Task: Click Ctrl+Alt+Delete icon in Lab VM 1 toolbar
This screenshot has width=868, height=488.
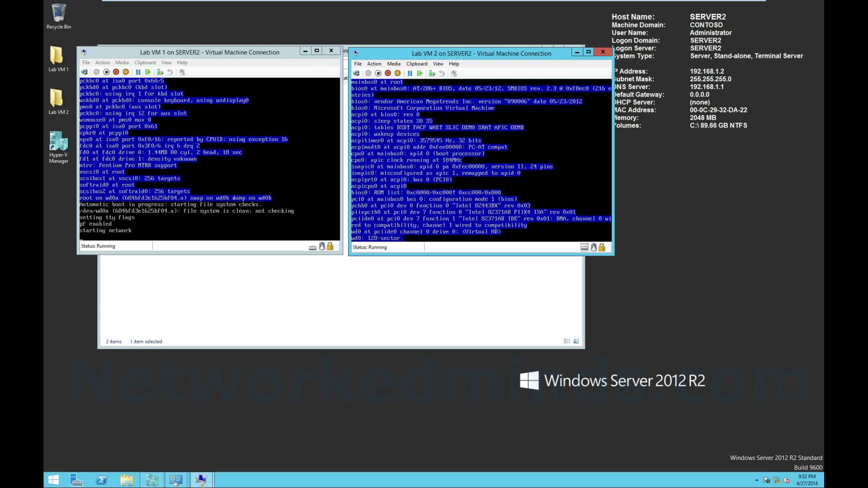Action: (x=85, y=72)
